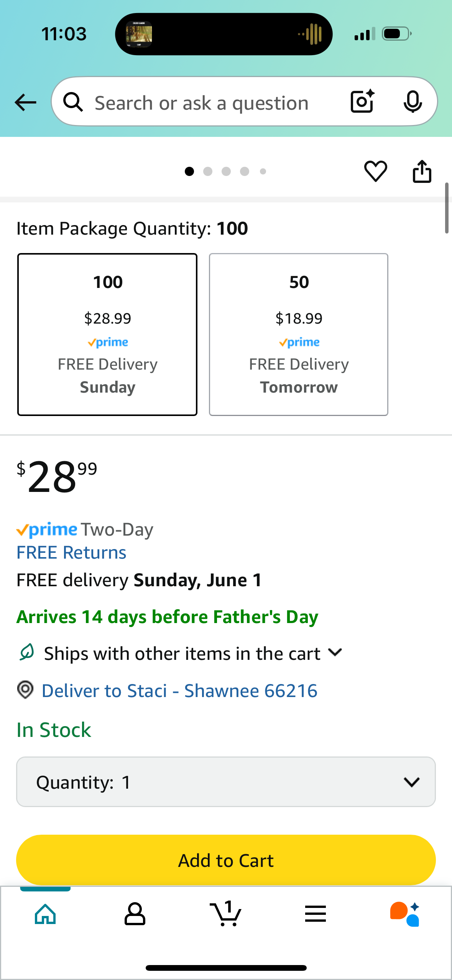Viewport: 452px width, 980px height.
Task: Tap the back arrow icon
Action: (25, 103)
